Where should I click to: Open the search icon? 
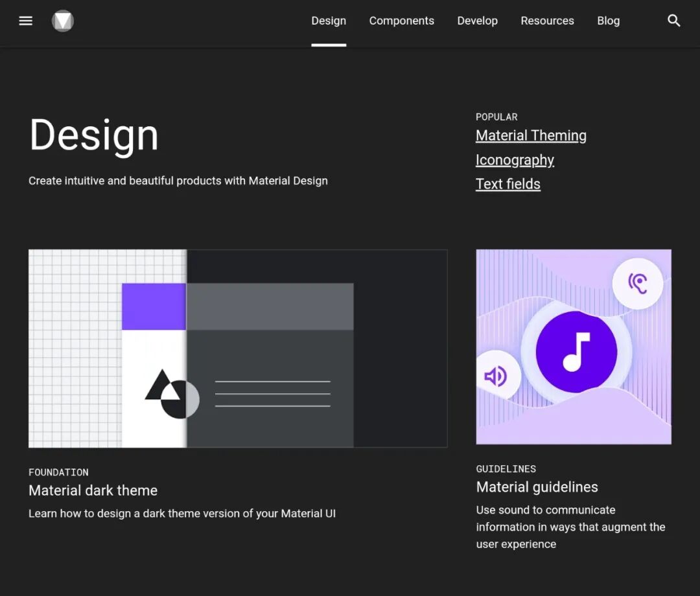(673, 21)
